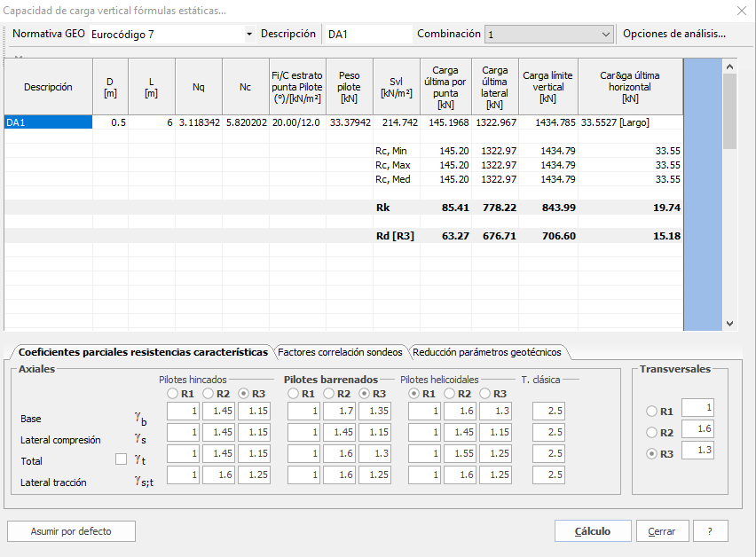The width and height of the screenshot is (756, 557).
Task: Edit Lateral tracción R3 field for Pilotes hincados
Action: (254, 475)
